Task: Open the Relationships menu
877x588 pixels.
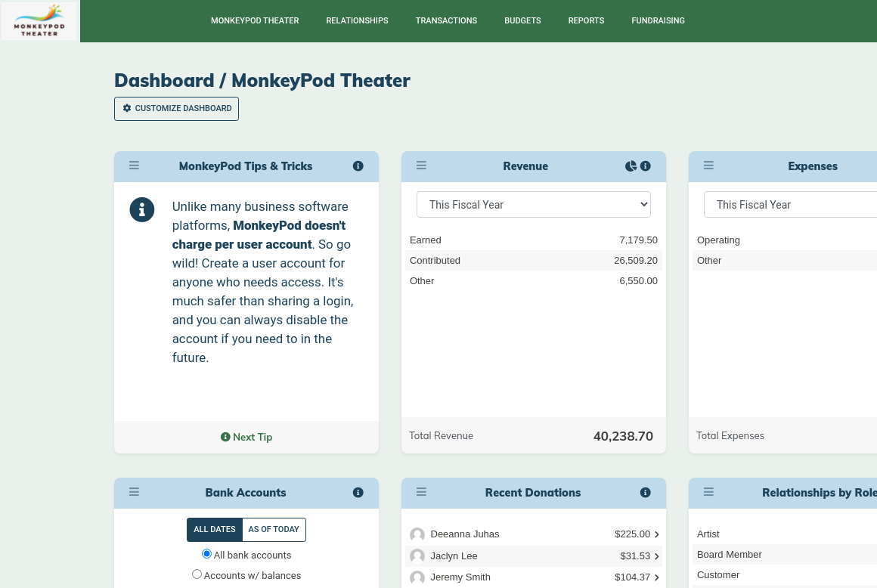Action: coord(358,20)
